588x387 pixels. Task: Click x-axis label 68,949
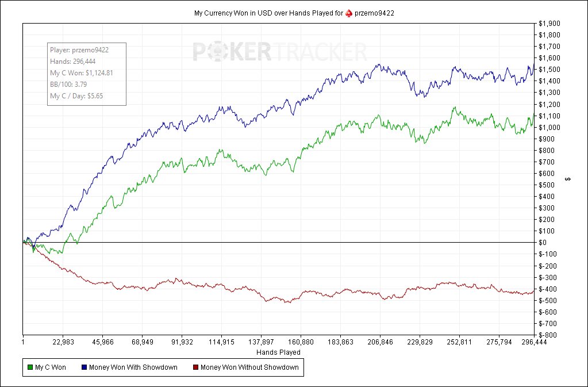coord(142,342)
